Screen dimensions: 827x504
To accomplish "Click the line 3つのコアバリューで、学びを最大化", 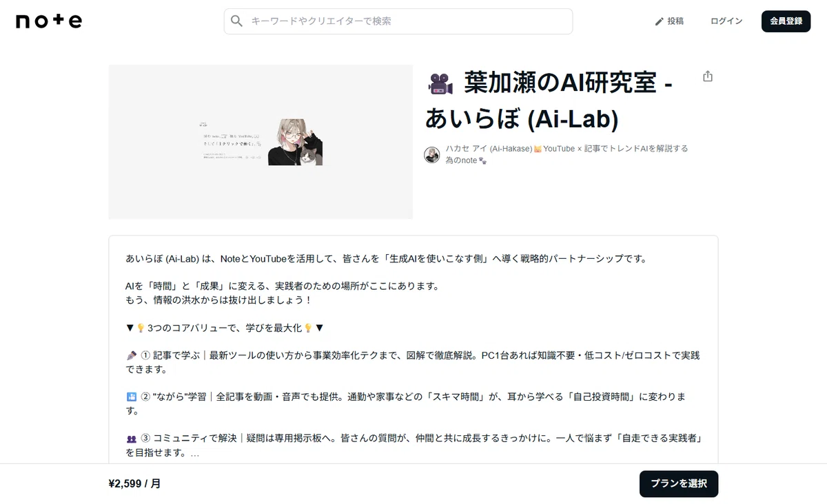I will [225, 328].
